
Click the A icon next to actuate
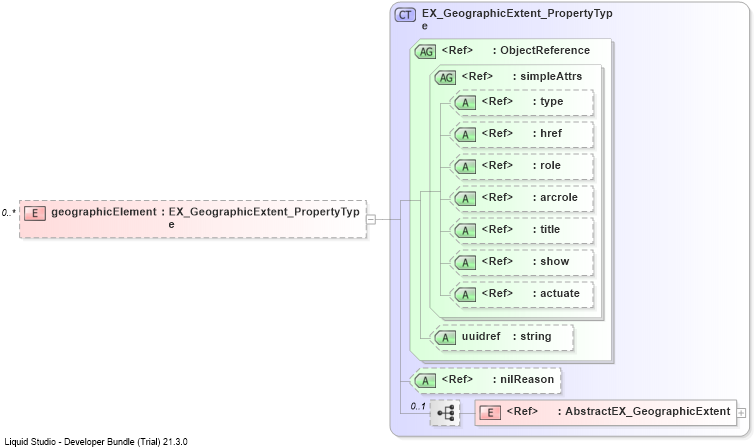pos(465,294)
